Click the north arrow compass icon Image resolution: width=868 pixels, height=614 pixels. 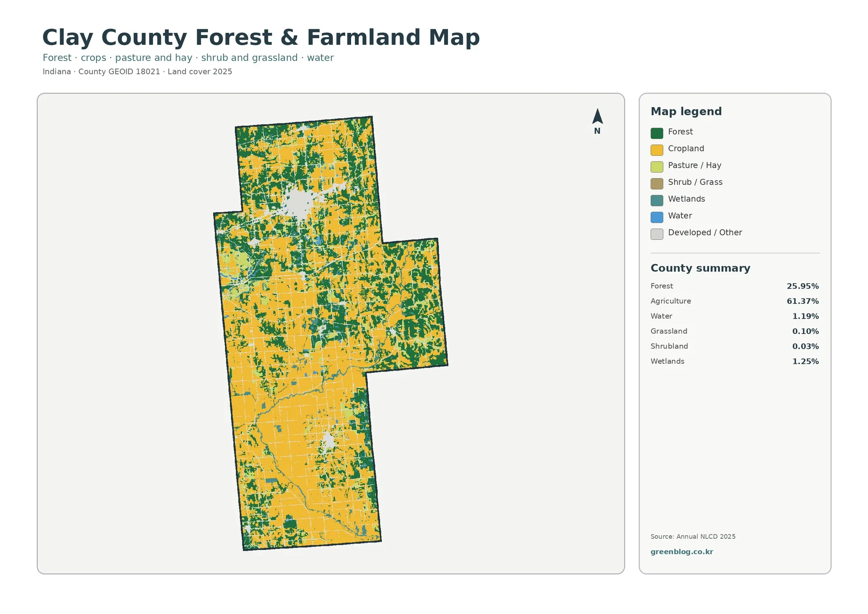tap(597, 116)
